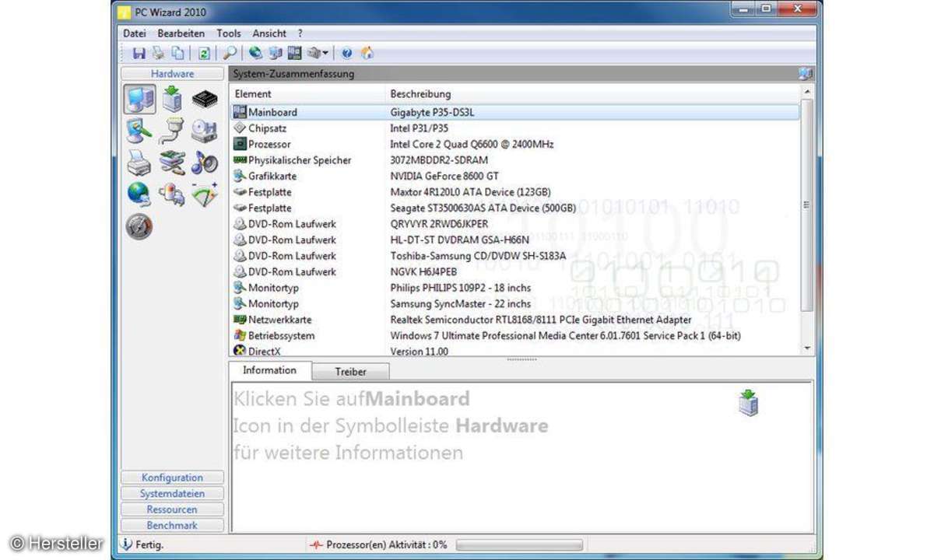Click the Element column header
The width and height of the screenshot is (934, 560).
[x=308, y=94]
